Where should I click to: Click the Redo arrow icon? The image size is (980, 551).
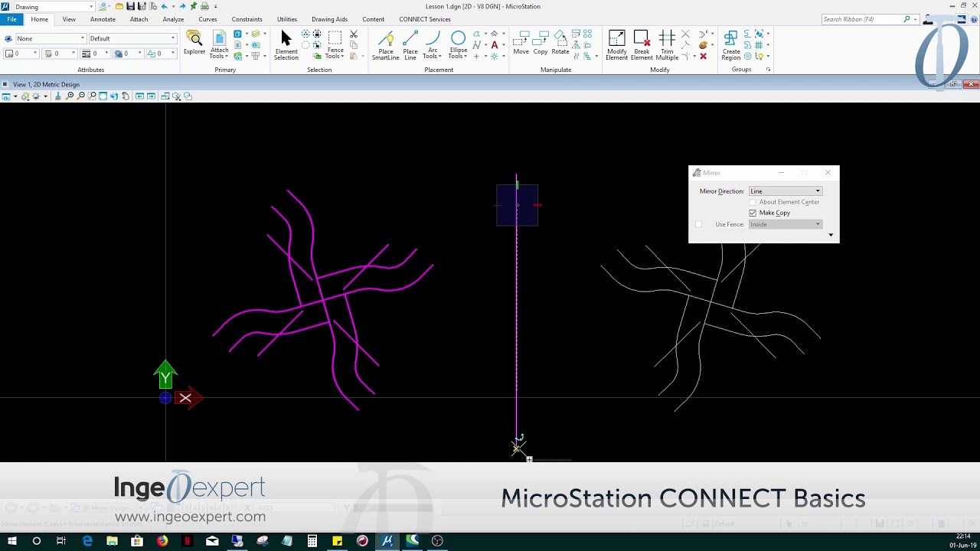(x=182, y=6)
